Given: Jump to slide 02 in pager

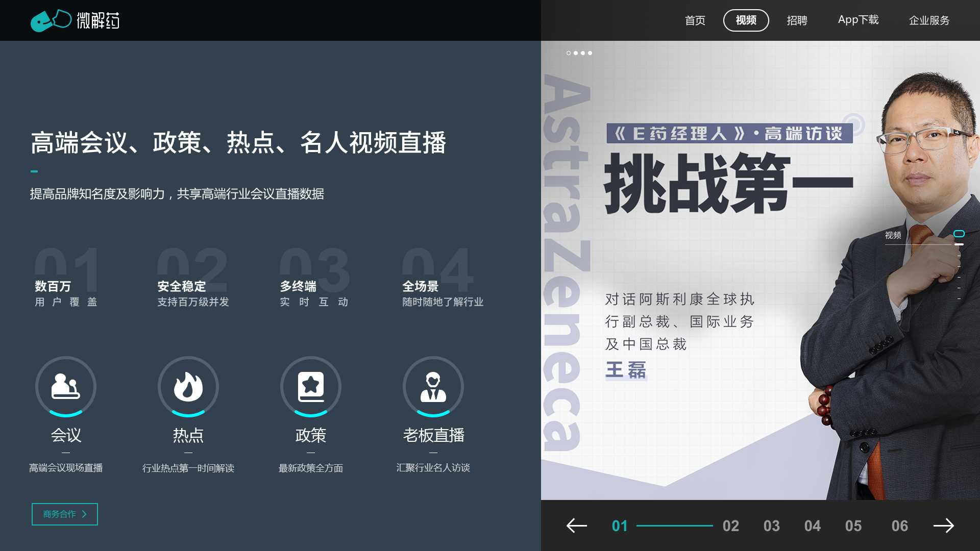Looking at the screenshot, I should pyautogui.click(x=730, y=526).
